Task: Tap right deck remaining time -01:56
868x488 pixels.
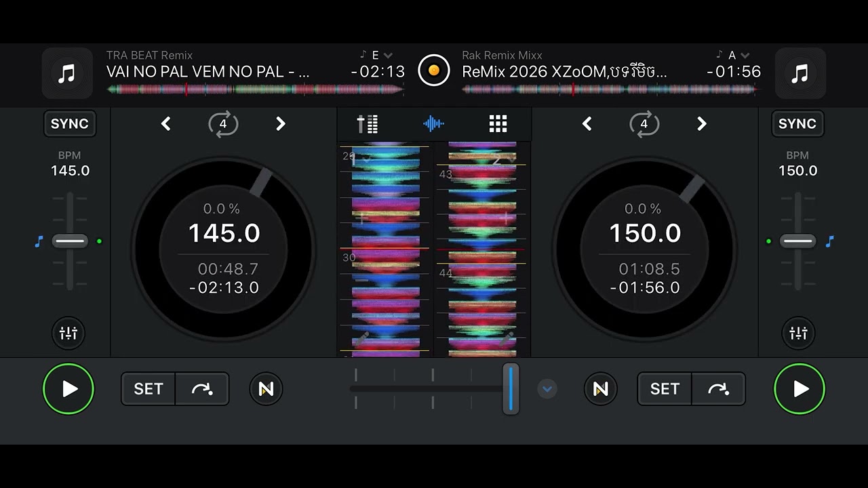Action: 734,72
